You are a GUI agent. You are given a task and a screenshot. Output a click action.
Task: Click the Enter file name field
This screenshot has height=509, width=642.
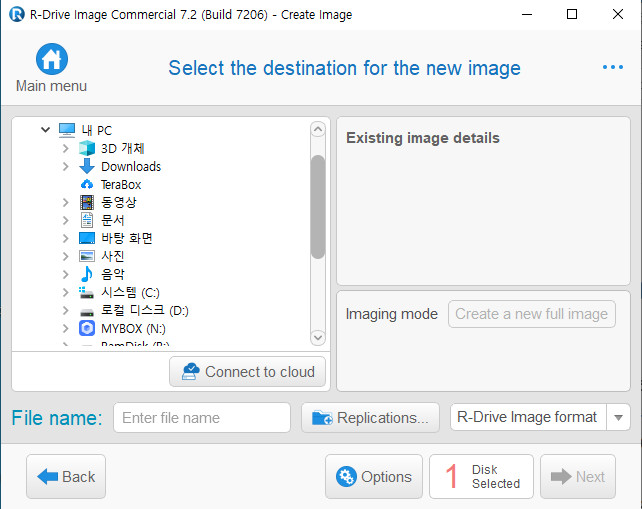point(202,418)
